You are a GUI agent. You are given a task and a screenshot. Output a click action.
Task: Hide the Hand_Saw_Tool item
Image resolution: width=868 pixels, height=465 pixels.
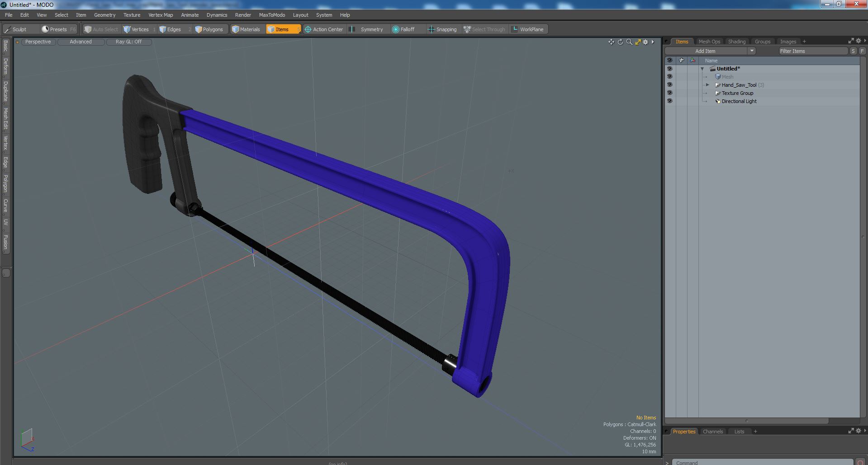point(669,85)
